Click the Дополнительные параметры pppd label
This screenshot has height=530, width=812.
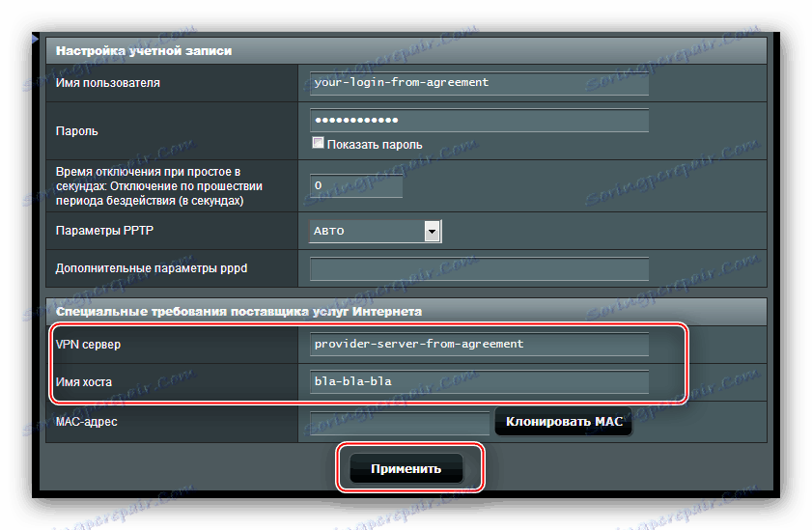pos(152,268)
